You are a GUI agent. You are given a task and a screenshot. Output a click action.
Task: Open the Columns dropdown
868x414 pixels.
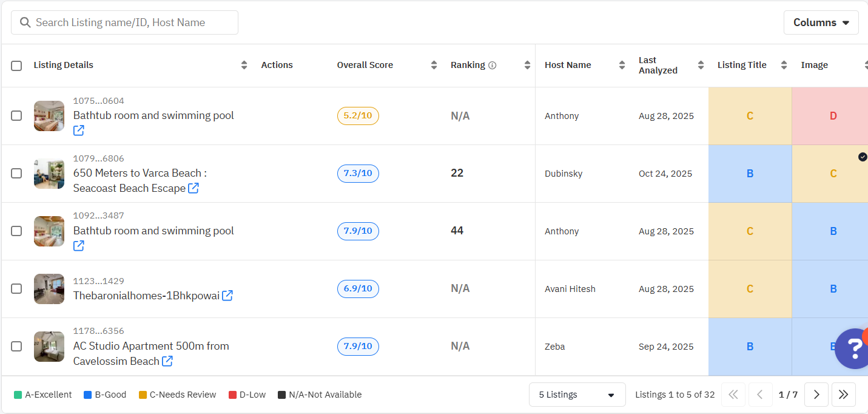(x=821, y=22)
